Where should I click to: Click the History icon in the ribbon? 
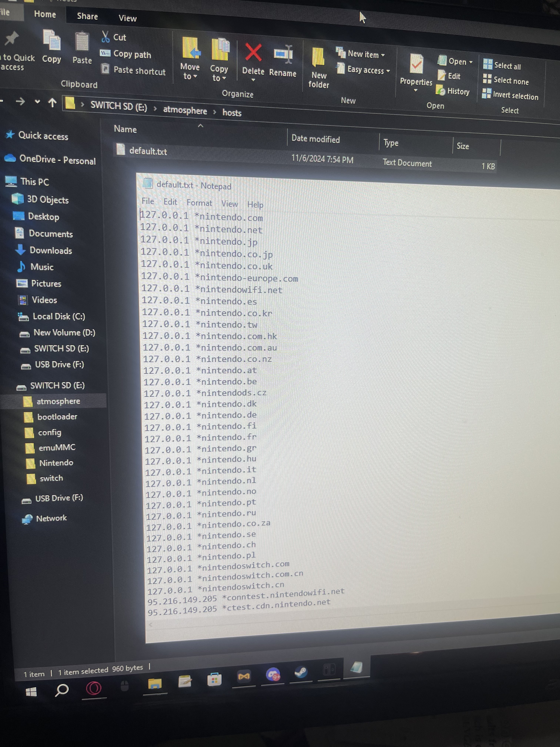point(441,90)
